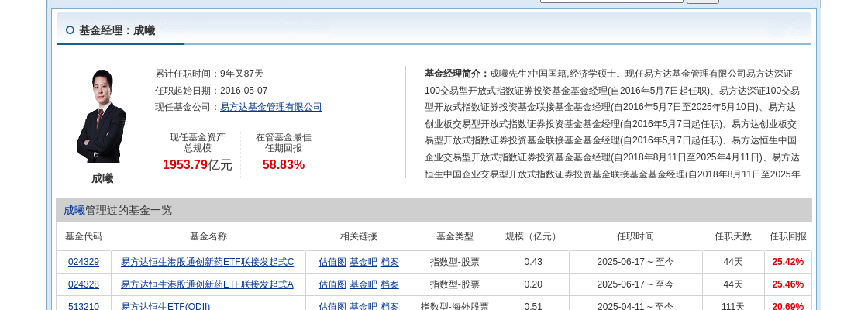This screenshot has width=868, height=310.
Task: Open fund code 513210
Action: [84, 306]
